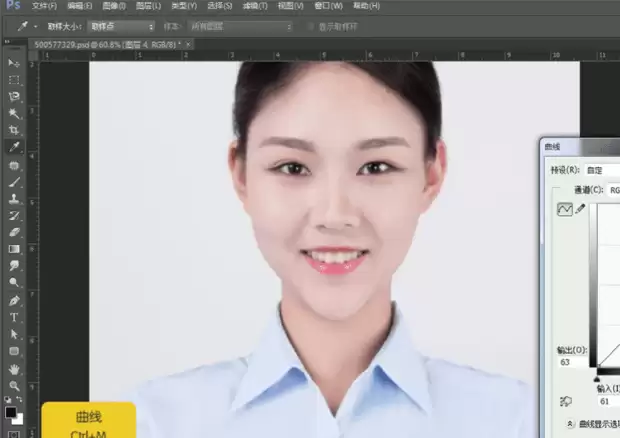Toggle the show sampling ring checkbox
Viewport: 620px width, 438px height.
click(311, 27)
